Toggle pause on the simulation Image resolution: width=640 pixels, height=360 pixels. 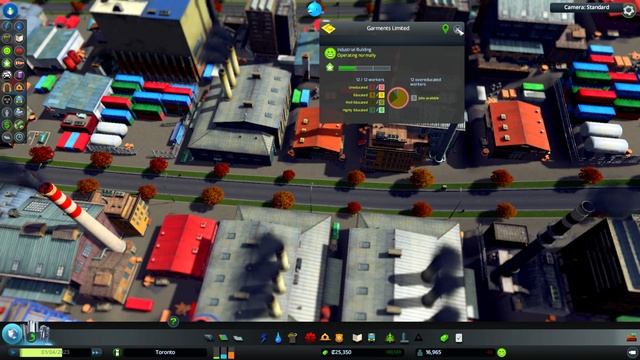(13, 352)
